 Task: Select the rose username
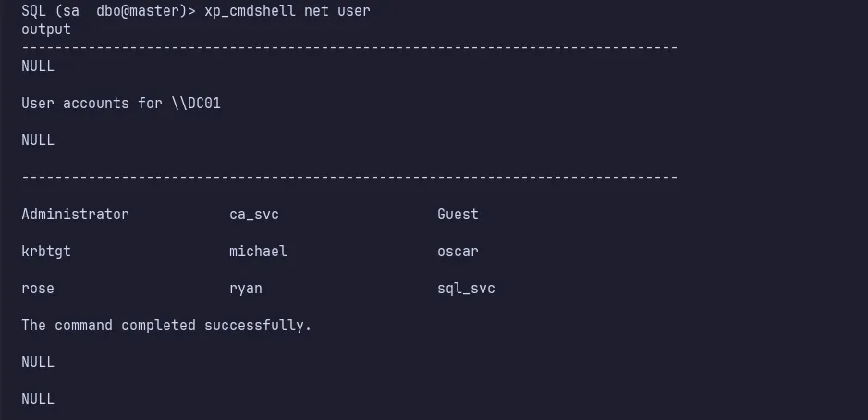point(38,289)
